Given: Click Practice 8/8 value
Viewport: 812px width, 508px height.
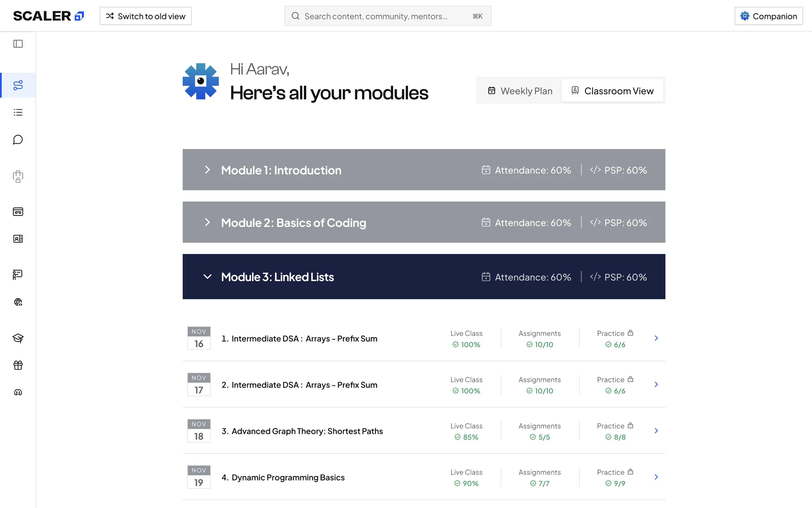Looking at the screenshot, I should pos(615,437).
